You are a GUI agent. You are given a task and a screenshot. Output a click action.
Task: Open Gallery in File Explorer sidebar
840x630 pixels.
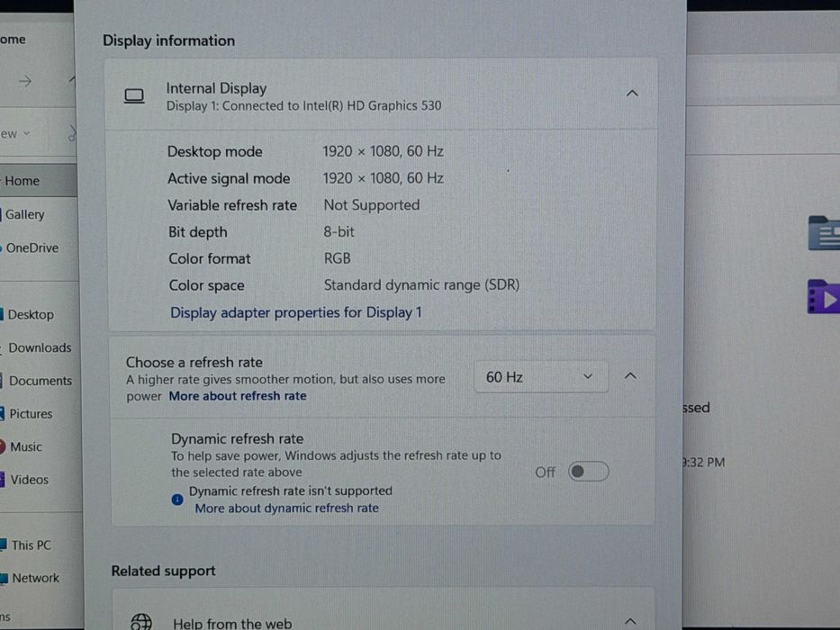click(24, 214)
